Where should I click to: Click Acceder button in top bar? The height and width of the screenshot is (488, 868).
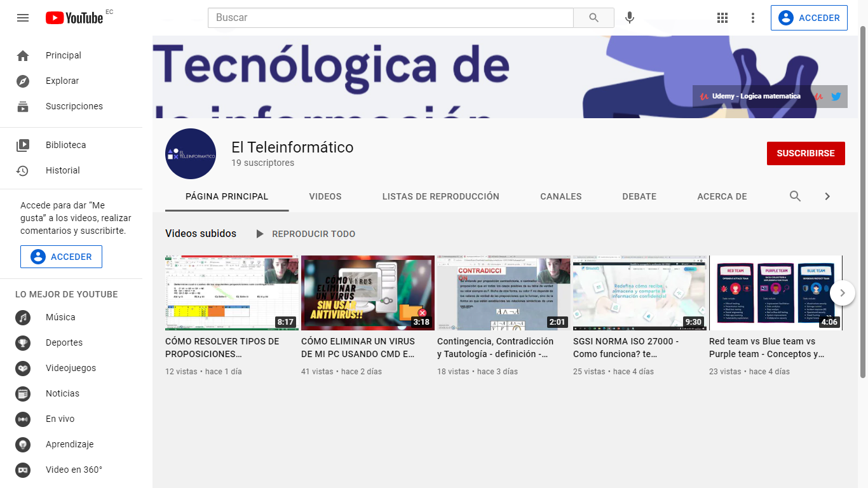[x=810, y=18]
